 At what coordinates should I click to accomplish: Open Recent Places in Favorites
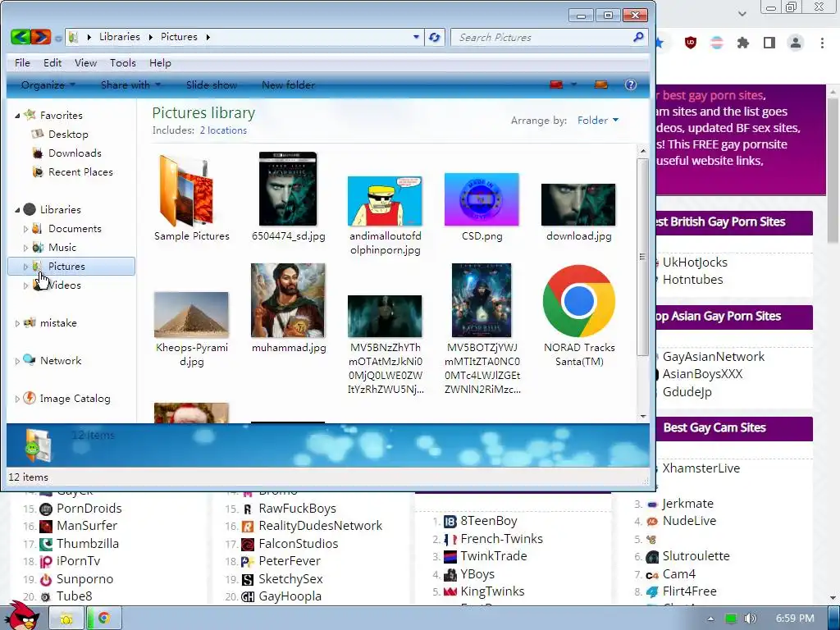80,172
